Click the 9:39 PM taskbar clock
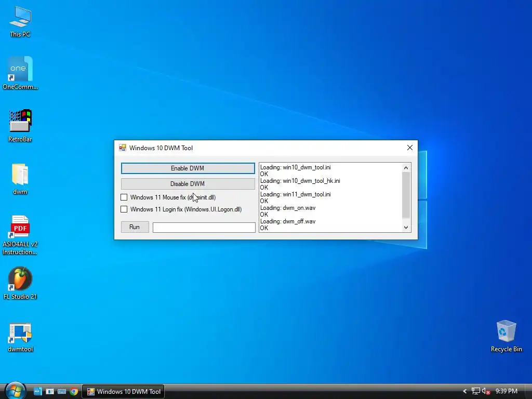532x399 pixels. 506,391
